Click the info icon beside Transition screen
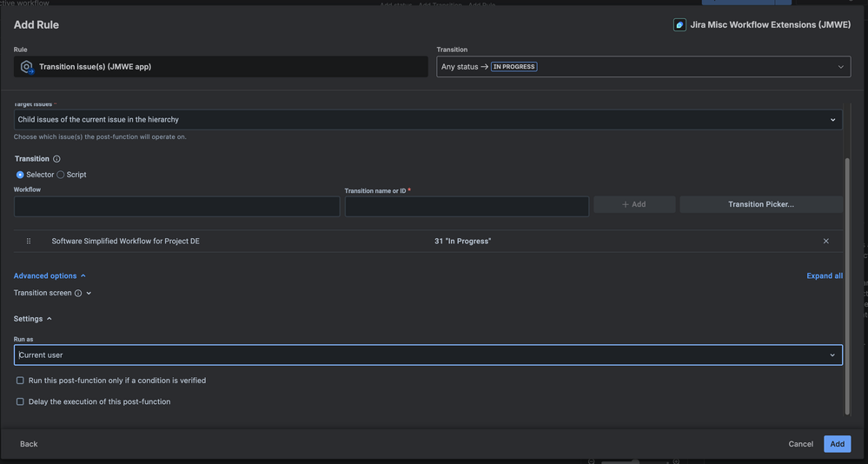The width and height of the screenshot is (868, 464). coord(78,294)
